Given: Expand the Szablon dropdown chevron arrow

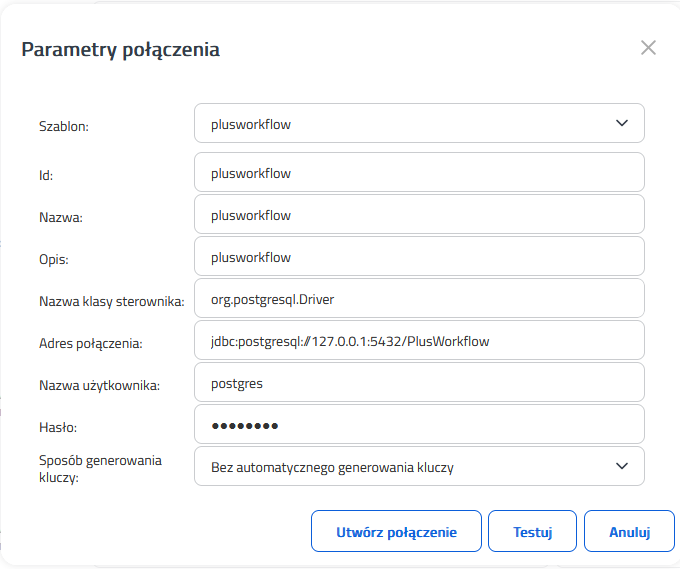Looking at the screenshot, I should point(622,123).
